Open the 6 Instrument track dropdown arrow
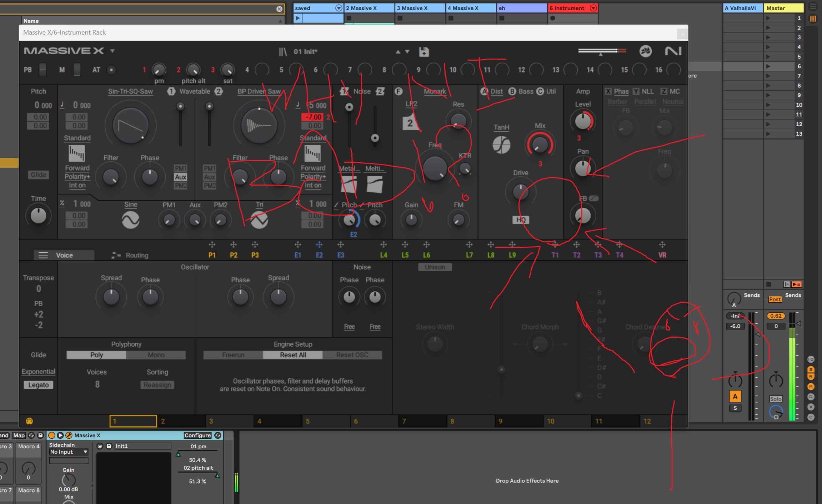This screenshot has height=504, width=822. [593, 8]
